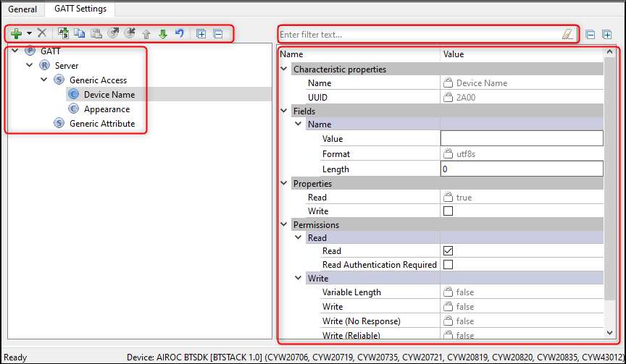
Task: Select the Generic Attribute service
Action: [101, 124]
